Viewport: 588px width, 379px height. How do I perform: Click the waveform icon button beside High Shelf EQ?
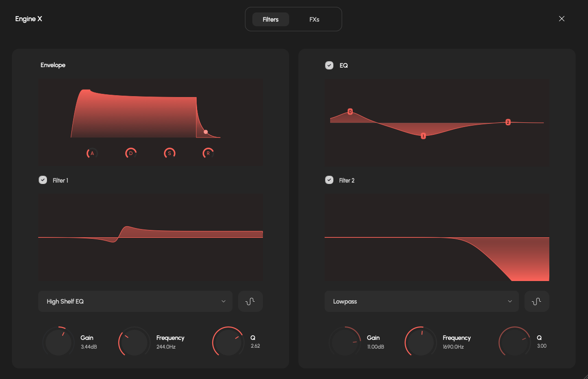click(x=250, y=301)
